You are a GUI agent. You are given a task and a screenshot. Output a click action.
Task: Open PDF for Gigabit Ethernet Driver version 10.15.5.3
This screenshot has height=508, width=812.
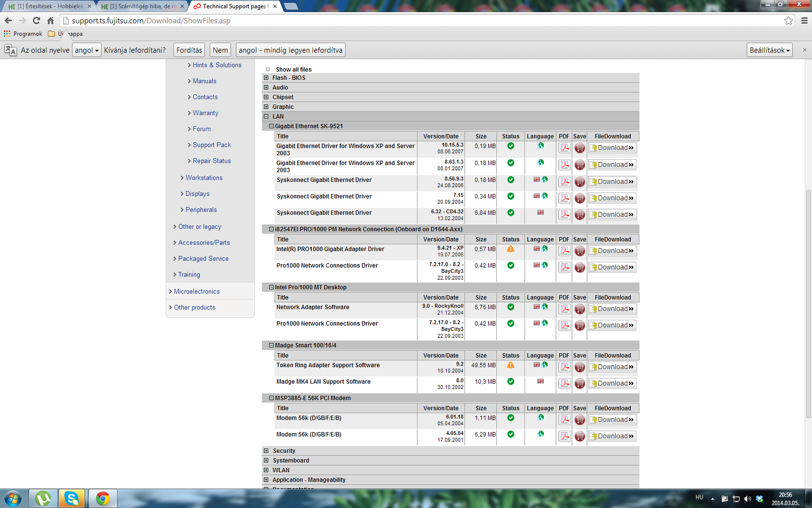[x=564, y=148]
